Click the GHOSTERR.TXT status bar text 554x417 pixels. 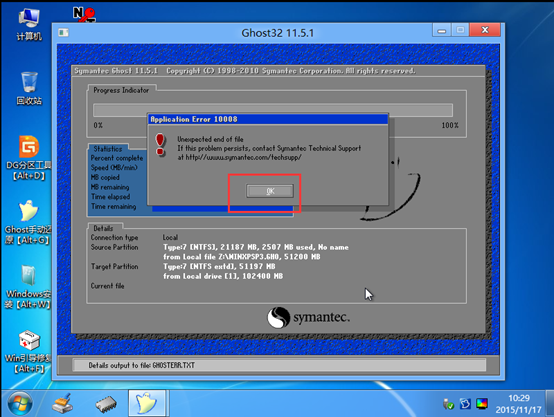point(141,365)
